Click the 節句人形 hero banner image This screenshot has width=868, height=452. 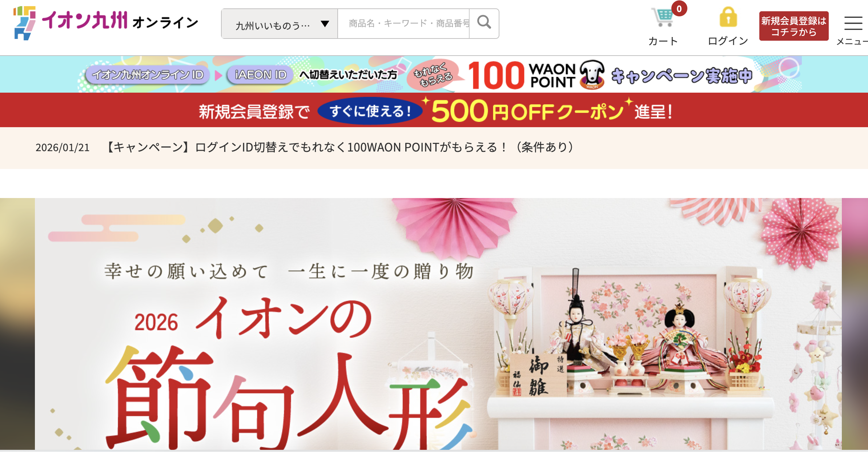tap(438, 324)
